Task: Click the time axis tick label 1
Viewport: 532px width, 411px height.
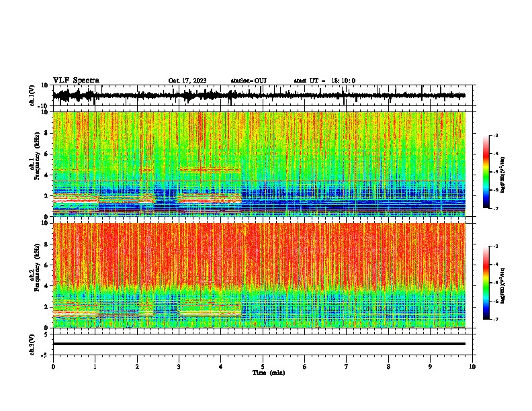Action: [x=95, y=367]
